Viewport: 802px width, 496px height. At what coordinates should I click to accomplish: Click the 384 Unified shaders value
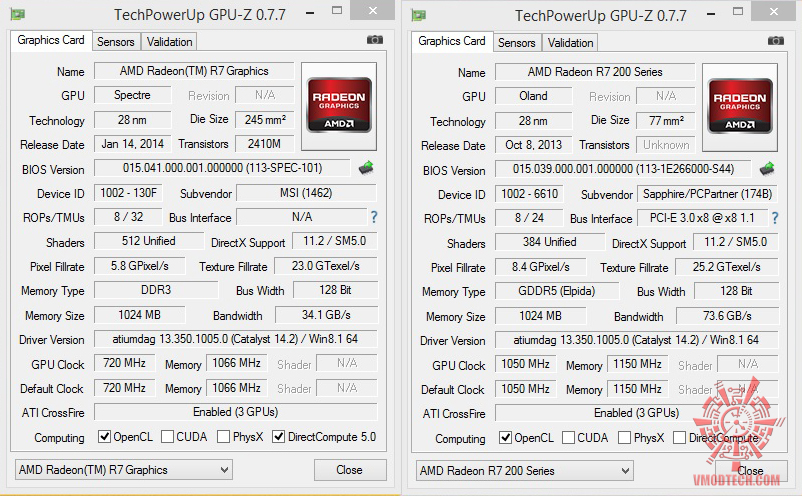[x=550, y=242]
